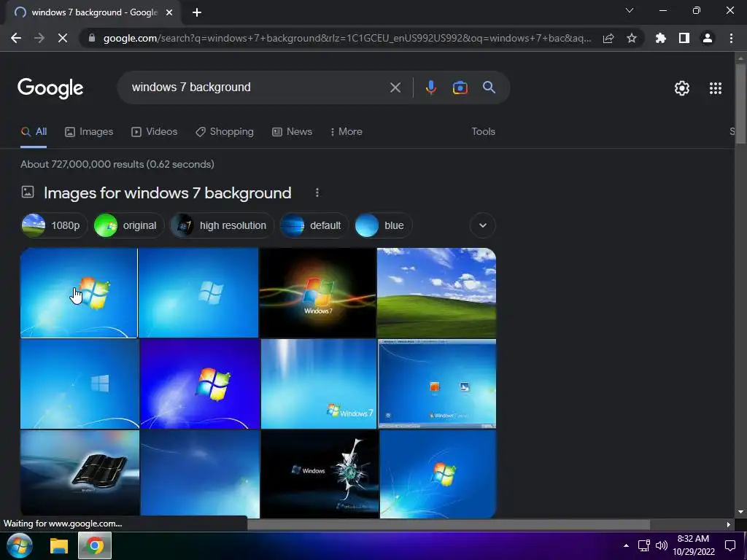Switch to the Videos tab
The image size is (747, 560).
155,132
